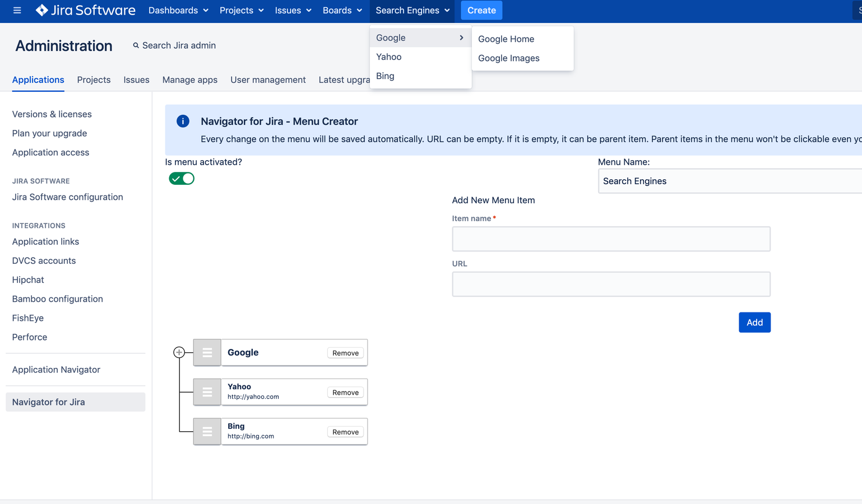
Task: Select Bing in the Search Engines menu
Action: coord(420,76)
